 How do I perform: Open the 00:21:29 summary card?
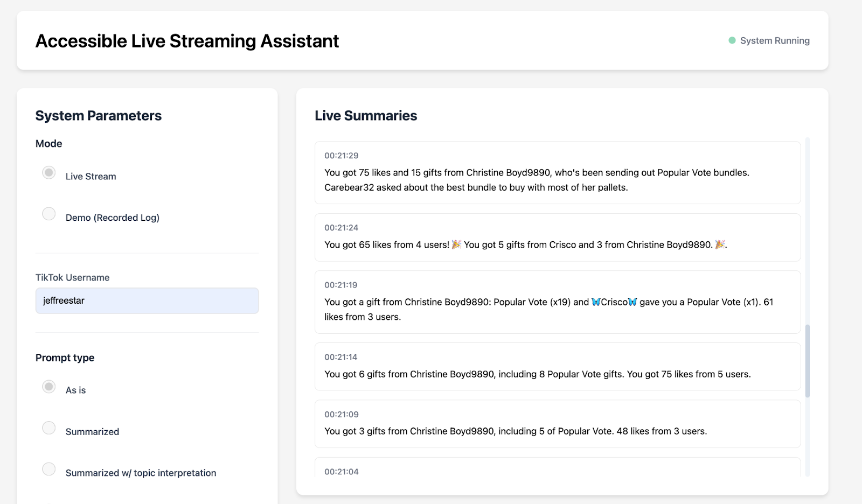coord(558,173)
